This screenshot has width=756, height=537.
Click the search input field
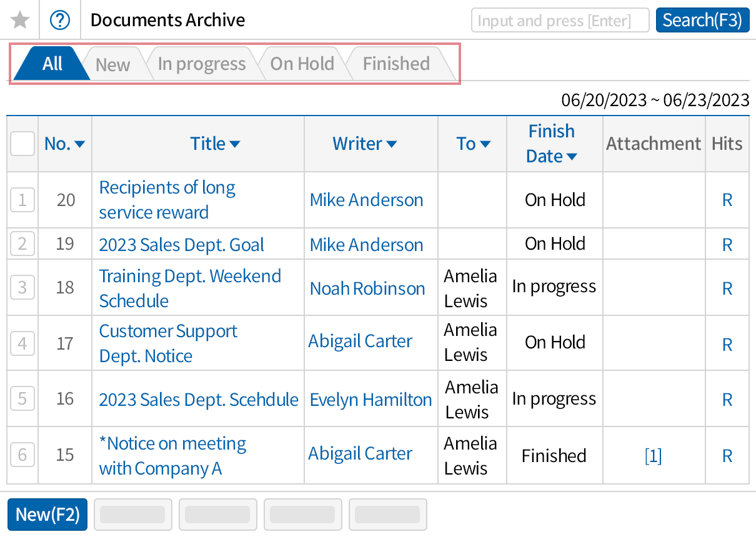[560, 20]
